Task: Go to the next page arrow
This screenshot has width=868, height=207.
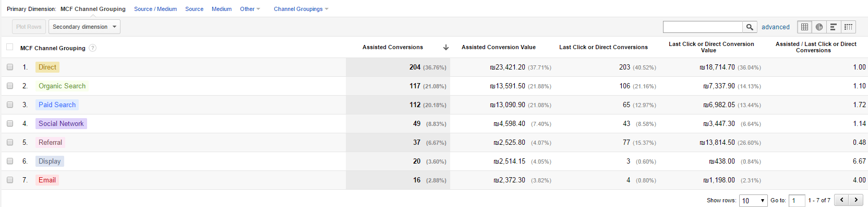Action: tap(856, 200)
